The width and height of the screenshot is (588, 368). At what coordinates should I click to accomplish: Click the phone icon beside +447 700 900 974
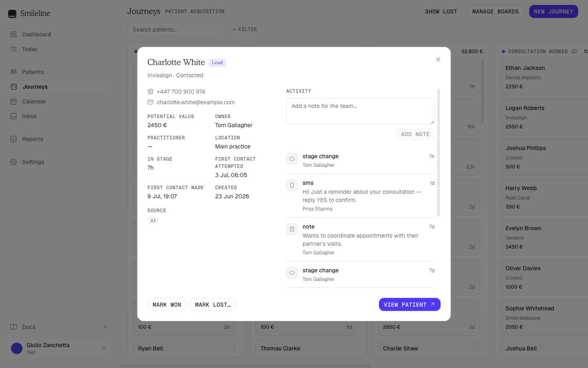click(x=150, y=92)
